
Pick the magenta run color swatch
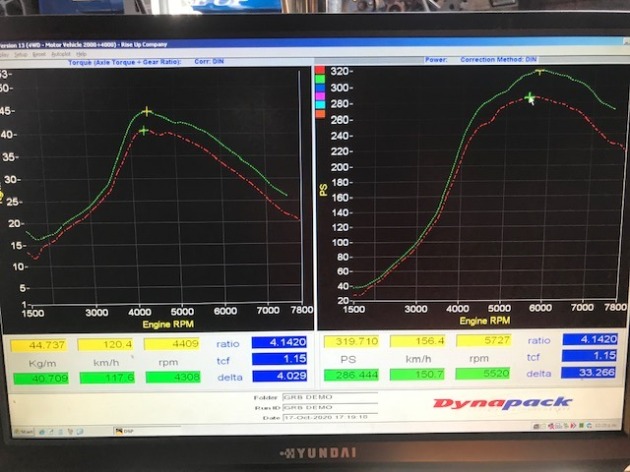pos(320,97)
